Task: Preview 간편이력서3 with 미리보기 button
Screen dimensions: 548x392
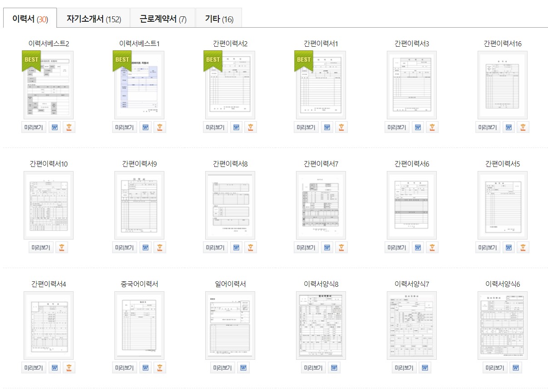Action: pyautogui.click(x=397, y=127)
